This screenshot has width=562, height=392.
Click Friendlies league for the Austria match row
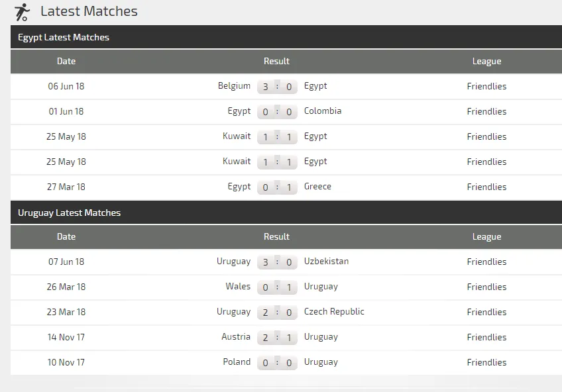(x=486, y=337)
